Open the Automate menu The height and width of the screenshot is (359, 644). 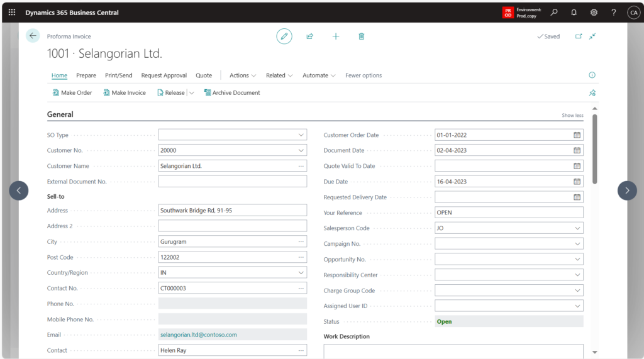tap(319, 75)
